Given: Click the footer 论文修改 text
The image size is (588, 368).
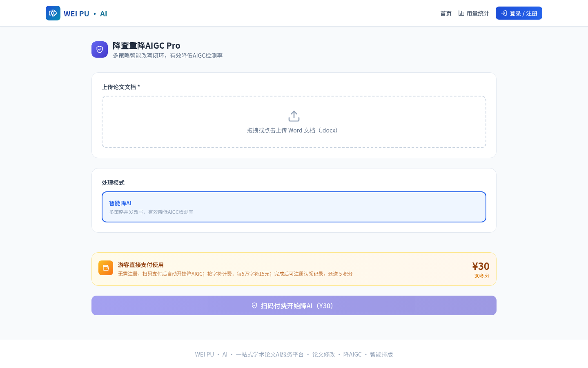Looking at the screenshot, I should [x=323, y=355].
